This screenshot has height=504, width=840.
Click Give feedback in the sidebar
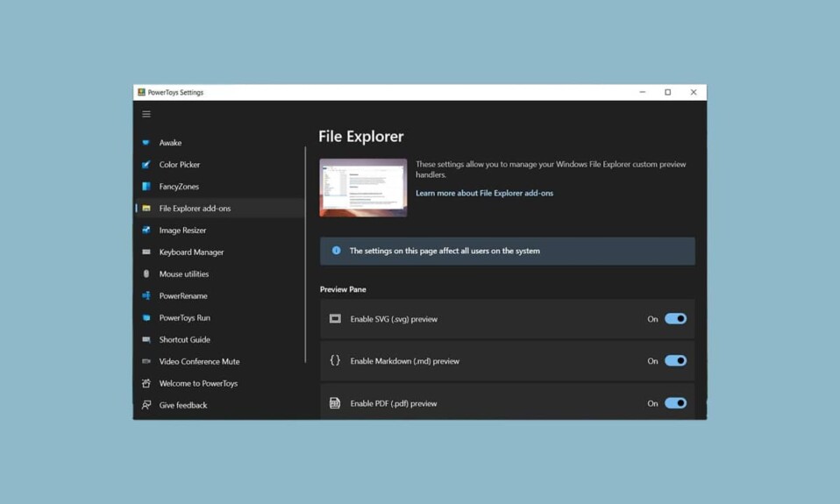click(183, 406)
